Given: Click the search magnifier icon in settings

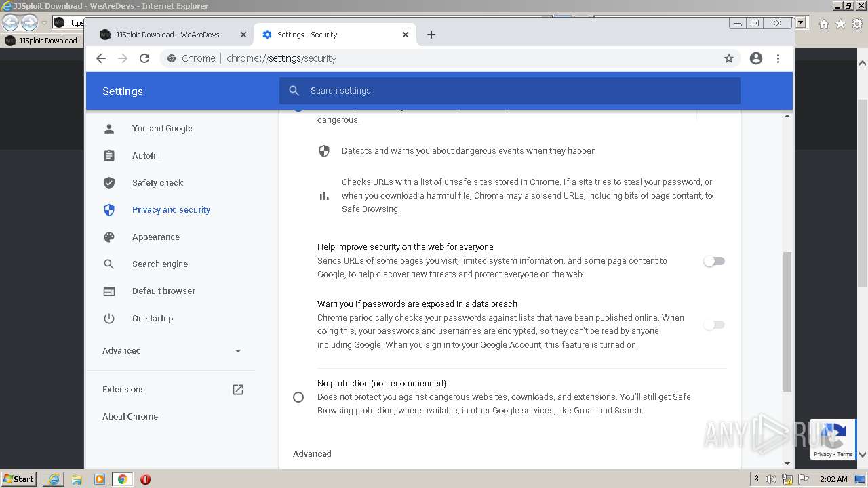Looking at the screenshot, I should point(294,91).
